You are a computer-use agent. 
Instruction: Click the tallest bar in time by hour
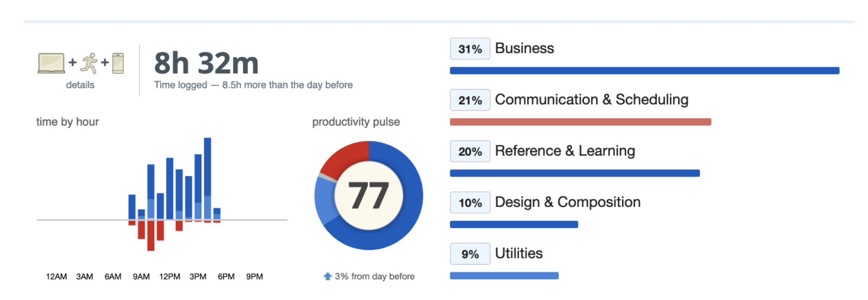pos(207,179)
